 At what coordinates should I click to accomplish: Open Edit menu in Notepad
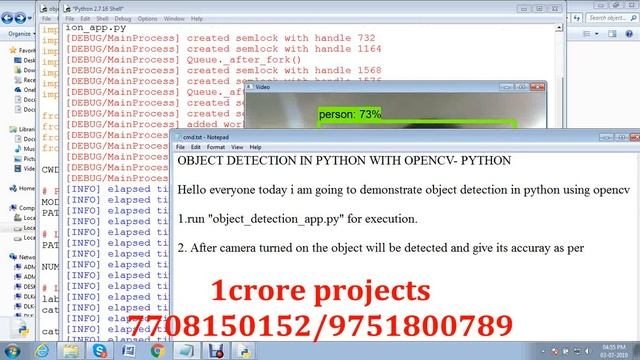[x=196, y=147]
